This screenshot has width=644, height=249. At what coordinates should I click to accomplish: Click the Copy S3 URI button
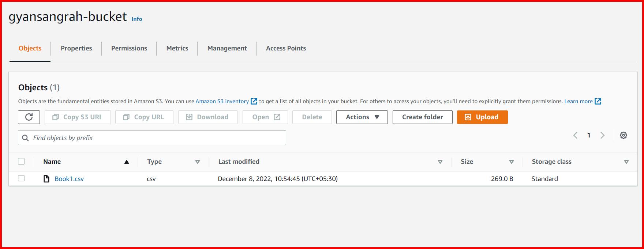coord(78,117)
